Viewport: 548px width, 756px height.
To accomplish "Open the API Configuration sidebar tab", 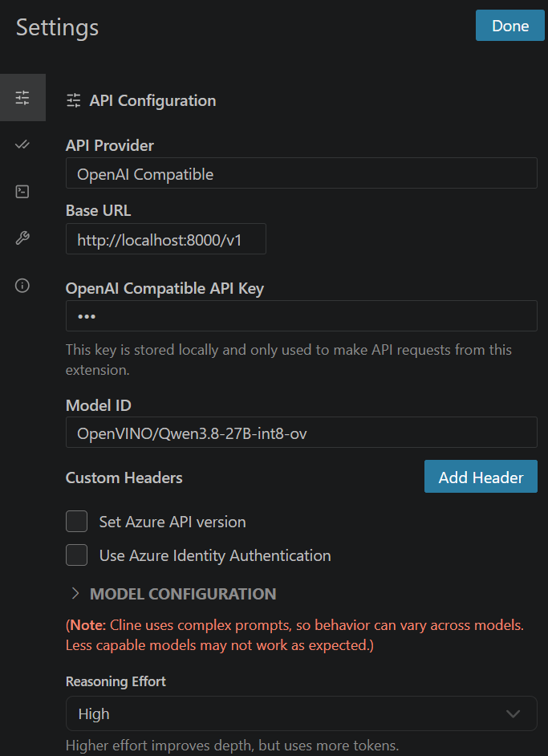I will pos(22,97).
